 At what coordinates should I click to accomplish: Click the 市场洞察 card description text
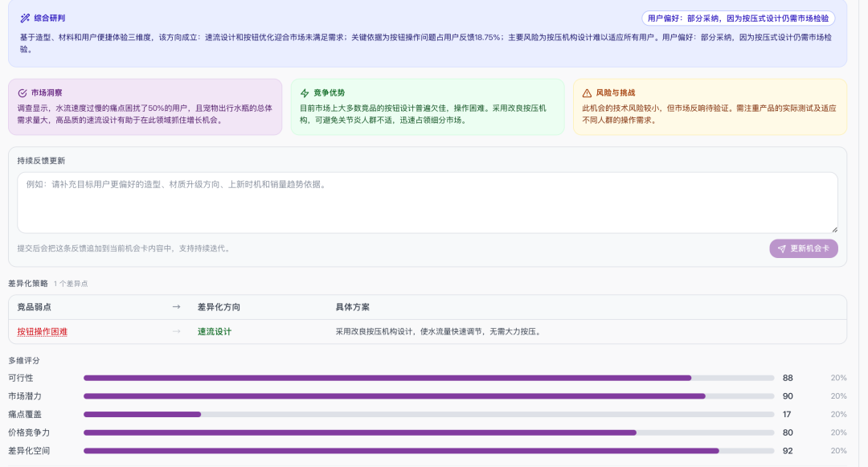click(x=145, y=114)
